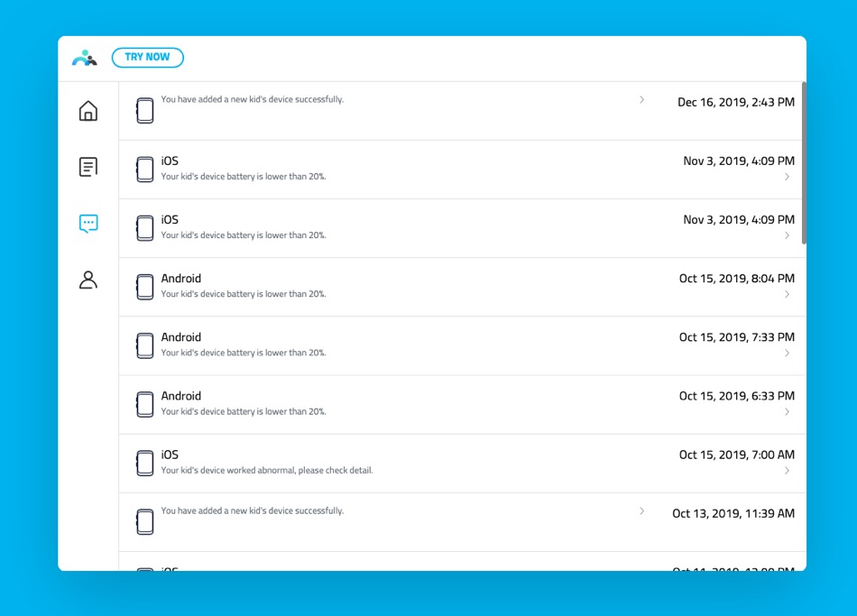Expand chevron under first Nov 3, 4:09 PM
857x616 pixels.
(x=787, y=177)
